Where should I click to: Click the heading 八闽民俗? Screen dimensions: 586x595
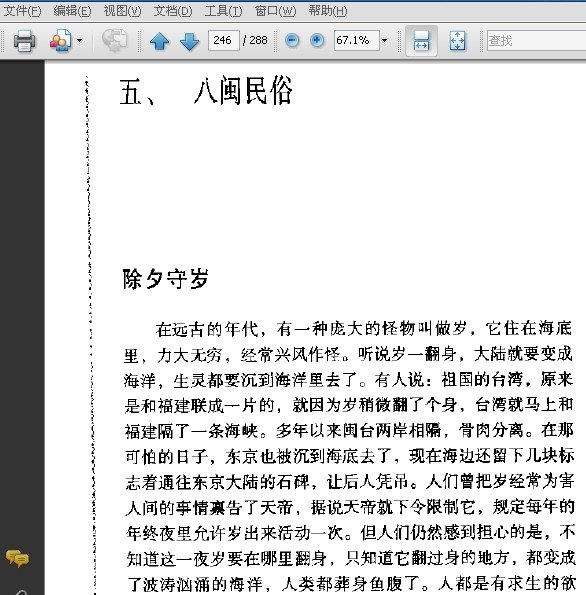243,91
